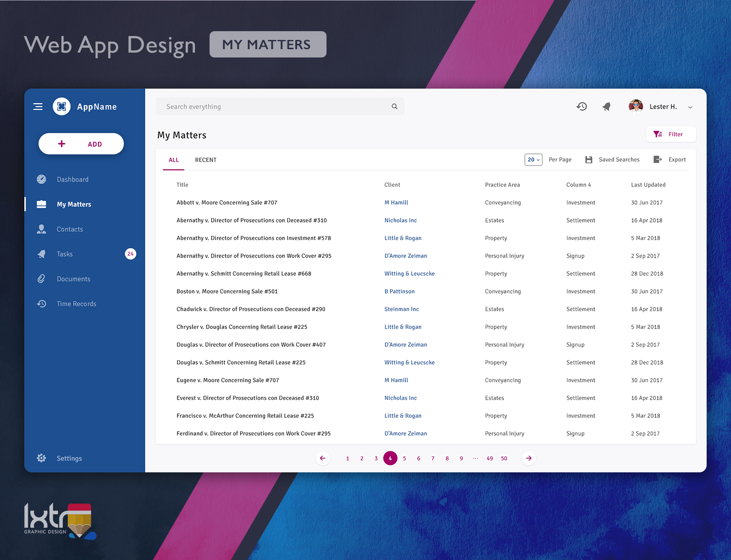Open 'Eugene v. Moore Concerning Sale #707' row

pos(228,380)
